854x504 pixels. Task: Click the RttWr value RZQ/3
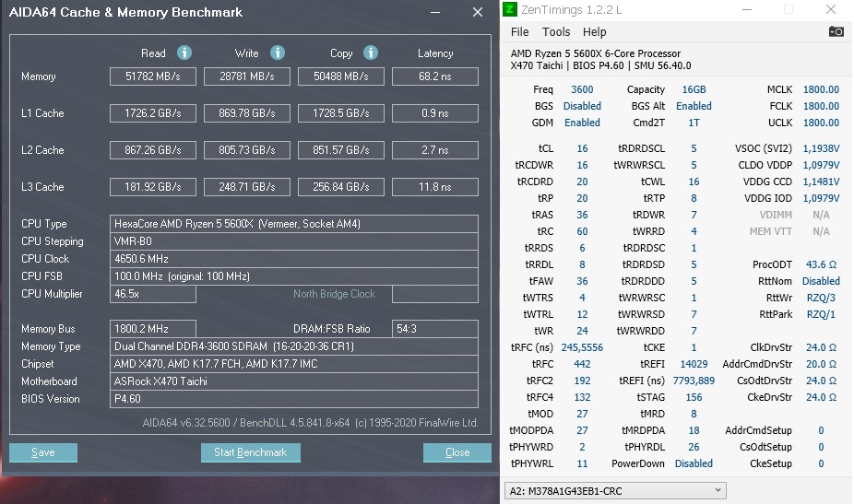pyautogui.click(x=822, y=298)
